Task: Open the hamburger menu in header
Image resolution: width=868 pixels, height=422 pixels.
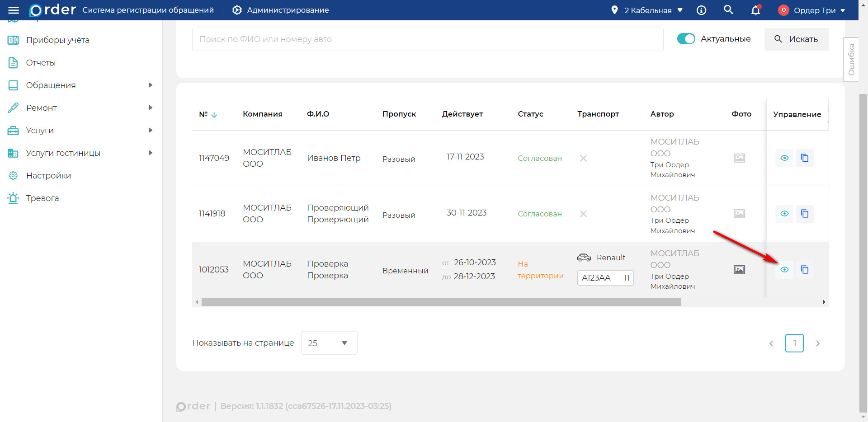Action: tap(14, 10)
